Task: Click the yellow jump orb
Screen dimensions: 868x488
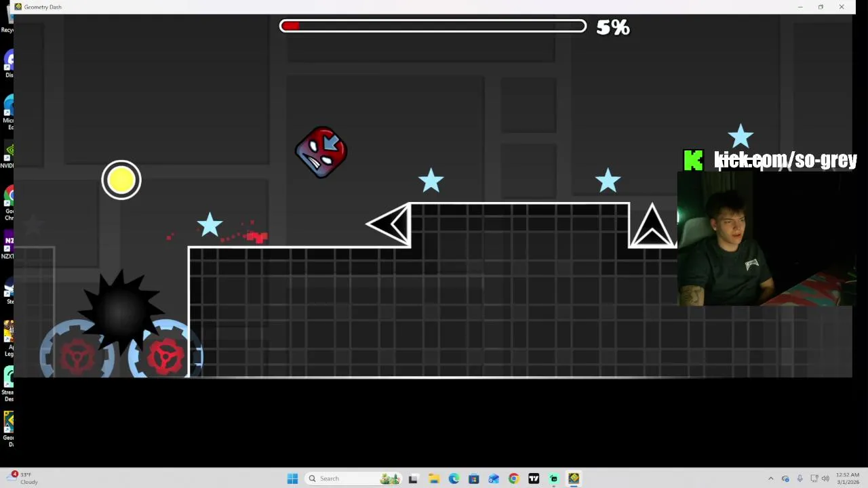Action: click(x=121, y=180)
